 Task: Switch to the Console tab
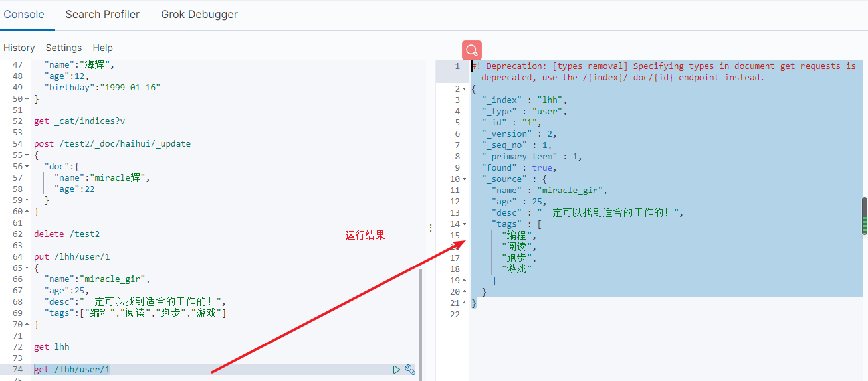click(24, 14)
